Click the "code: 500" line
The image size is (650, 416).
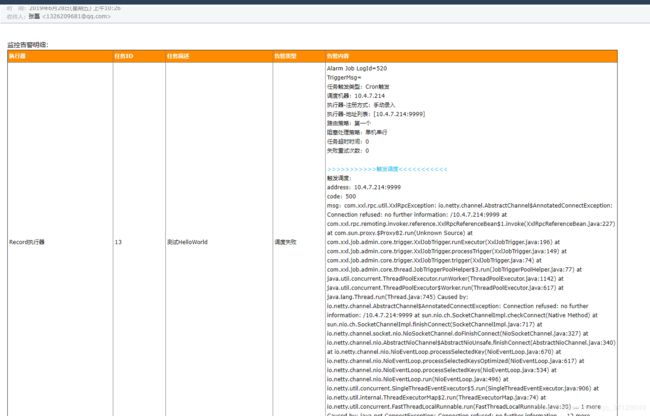coord(341,196)
